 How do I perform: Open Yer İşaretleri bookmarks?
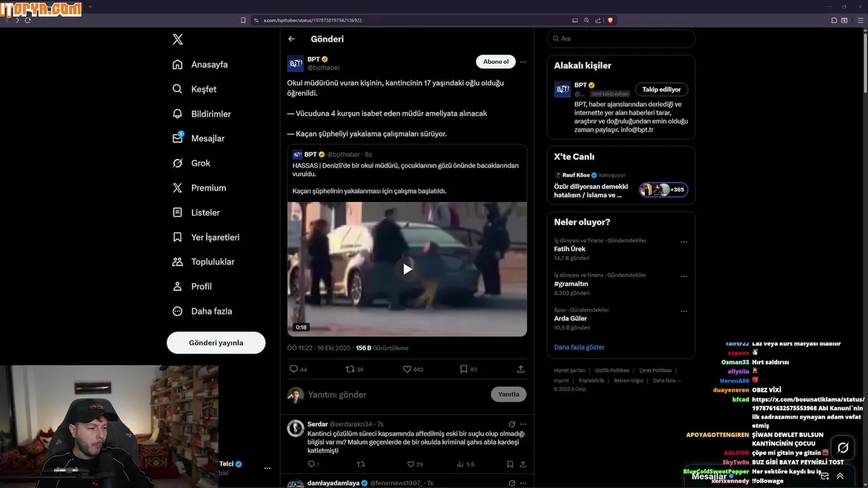206,237
